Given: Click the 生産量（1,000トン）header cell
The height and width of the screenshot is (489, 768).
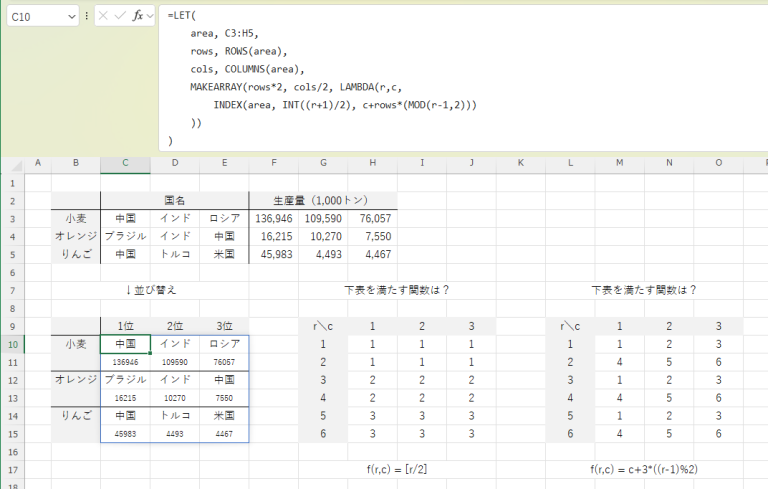Looking at the screenshot, I should (323, 200).
